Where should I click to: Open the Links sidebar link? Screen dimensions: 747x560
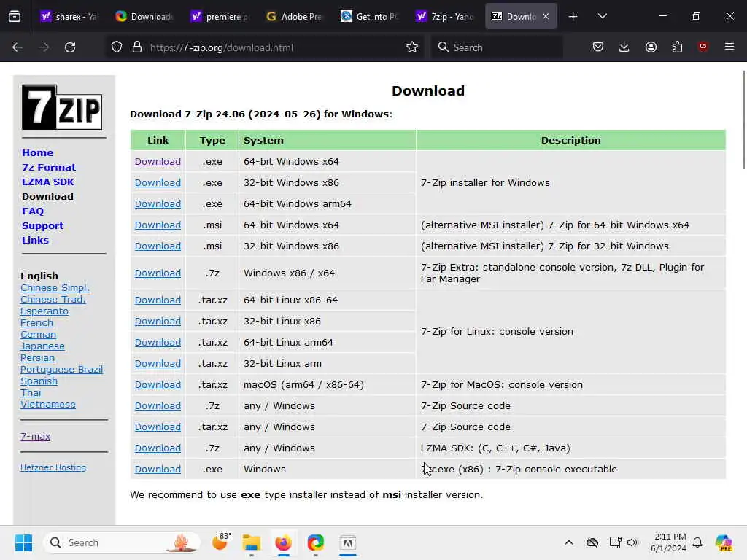[35, 240]
